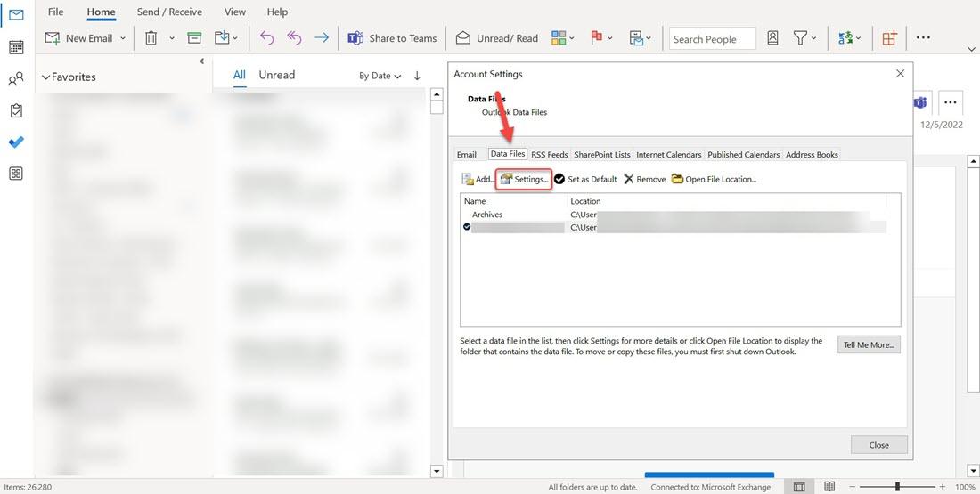Open the By Date sort dropdown
The image size is (980, 494).
point(380,76)
